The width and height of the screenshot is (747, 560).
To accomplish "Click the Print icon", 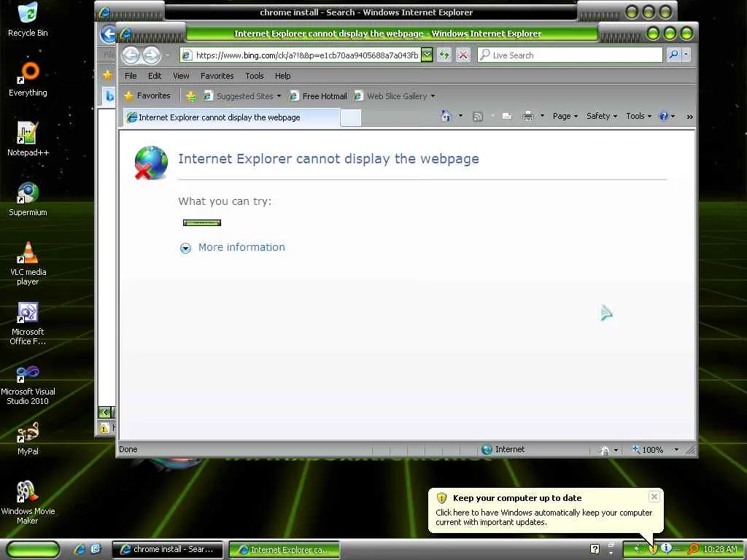I will pyautogui.click(x=528, y=116).
